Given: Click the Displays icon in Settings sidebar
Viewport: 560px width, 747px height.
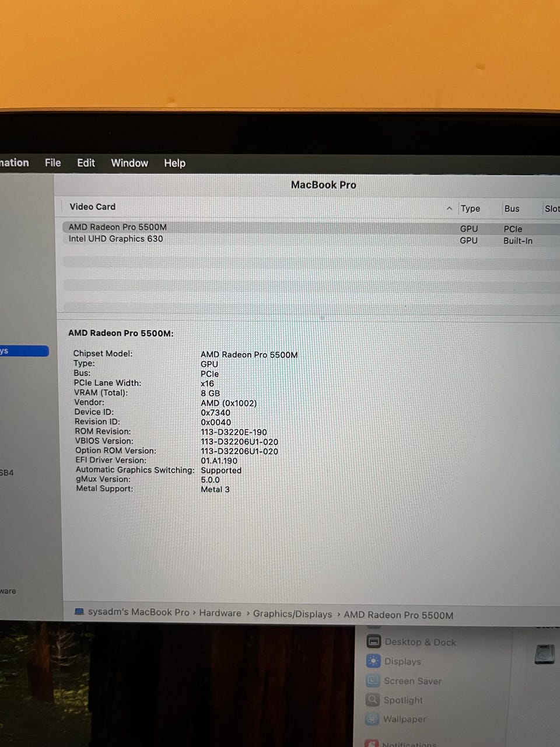Looking at the screenshot, I should point(373,661).
